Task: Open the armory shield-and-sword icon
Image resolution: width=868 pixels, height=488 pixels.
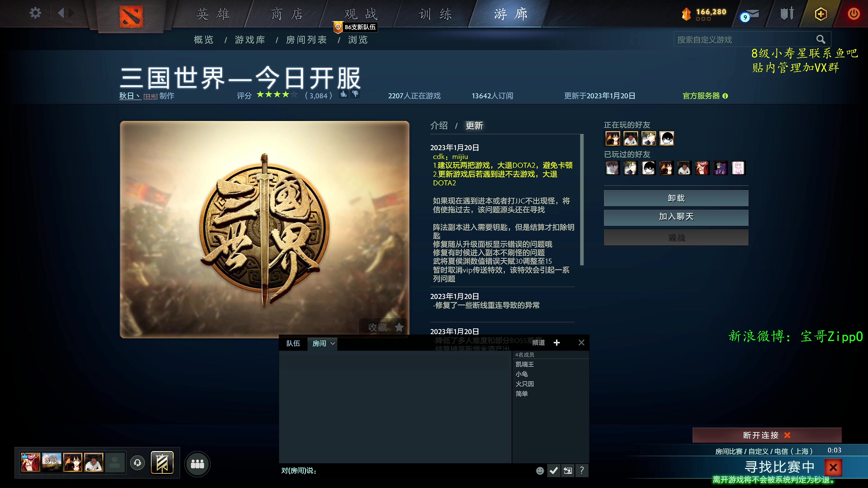Action: pyautogui.click(x=787, y=14)
